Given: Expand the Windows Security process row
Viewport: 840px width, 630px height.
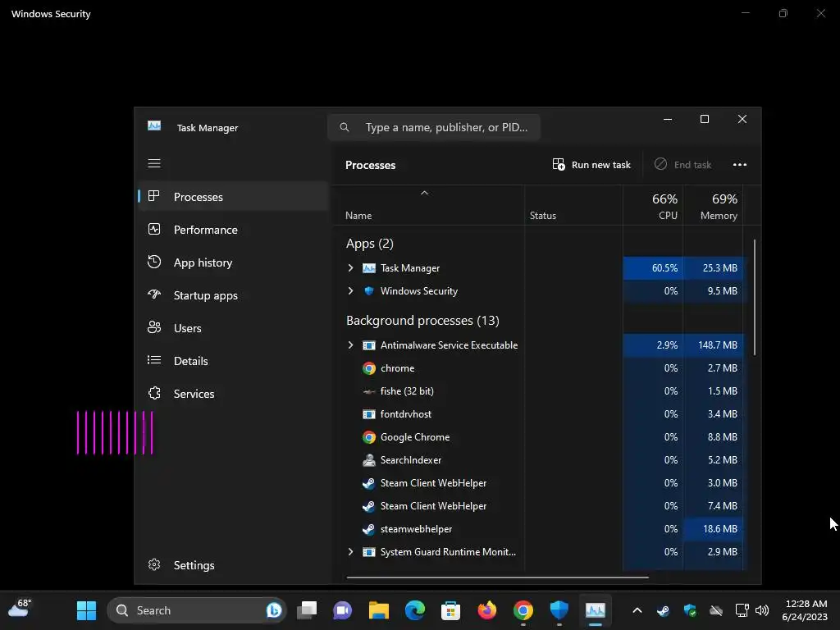Looking at the screenshot, I should [x=350, y=291].
